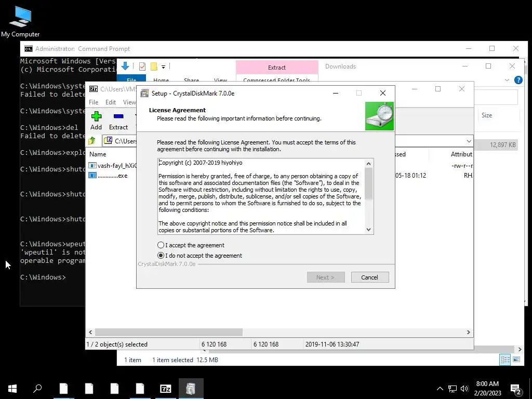Expand the 7-Zip address bar dropdown

pos(469,141)
